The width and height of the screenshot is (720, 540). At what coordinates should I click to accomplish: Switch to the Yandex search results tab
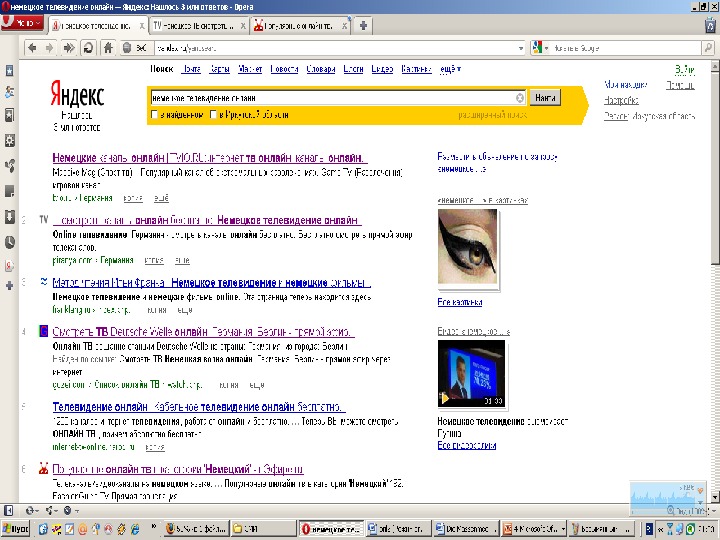(98, 26)
